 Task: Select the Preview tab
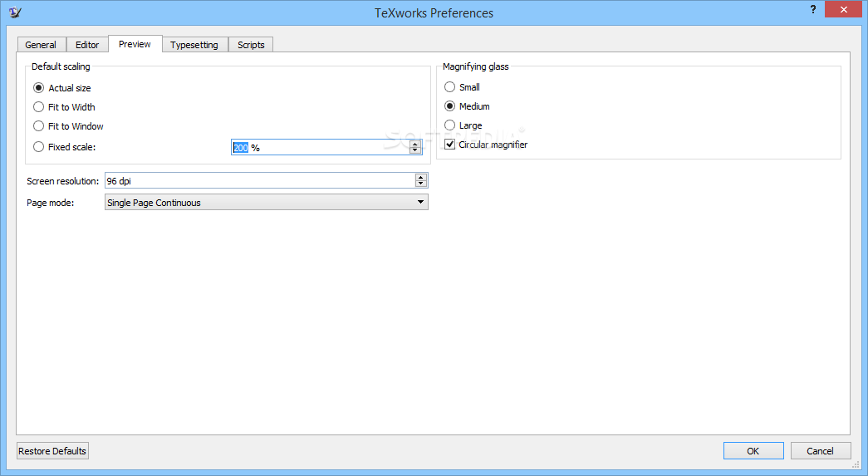pos(135,44)
